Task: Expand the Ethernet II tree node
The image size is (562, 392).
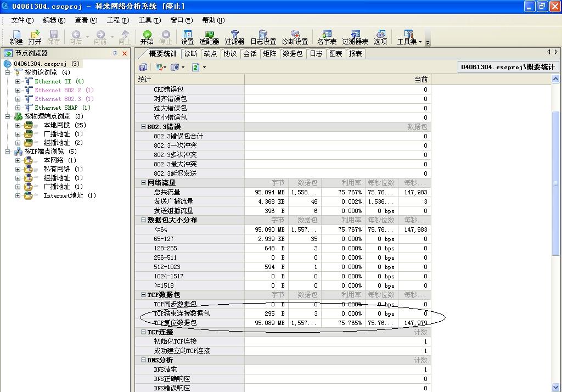Action: point(18,81)
